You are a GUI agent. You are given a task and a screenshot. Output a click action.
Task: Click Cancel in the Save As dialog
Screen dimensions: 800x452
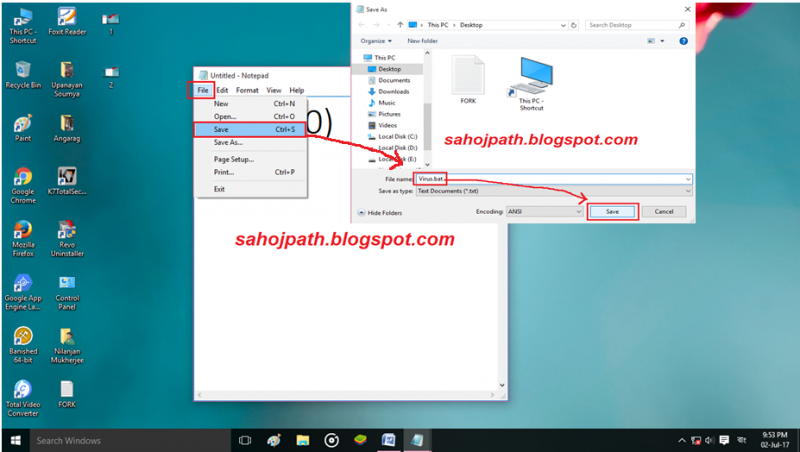tap(664, 211)
